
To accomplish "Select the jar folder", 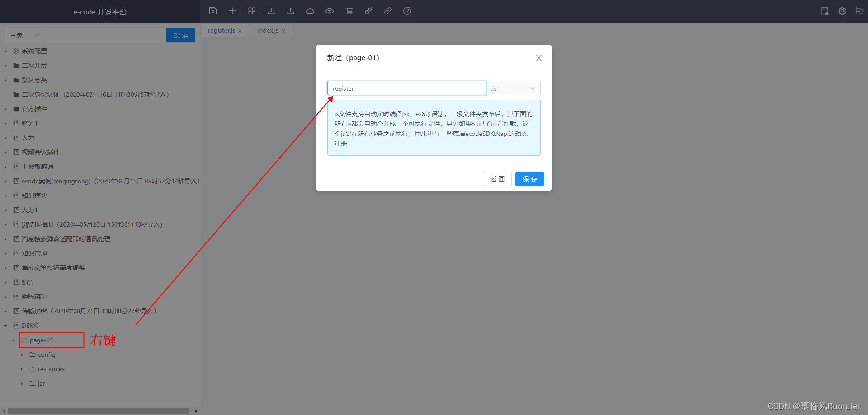I will 41,383.
